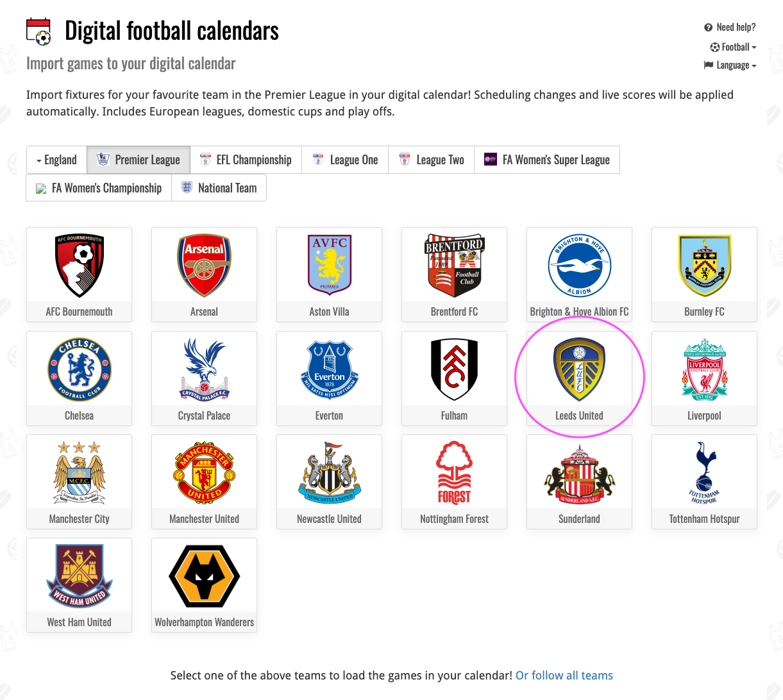The width and height of the screenshot is (783, 700).
Task: Select the Leeds United crest
Action: coord(579,370)
